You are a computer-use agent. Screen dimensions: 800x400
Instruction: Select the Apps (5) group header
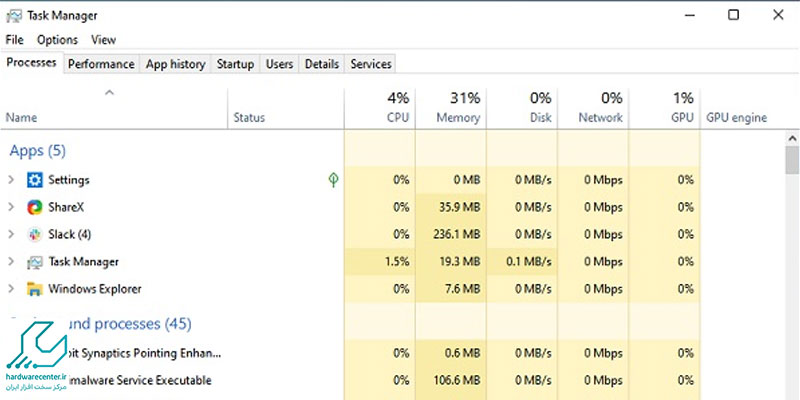[38, 151]
